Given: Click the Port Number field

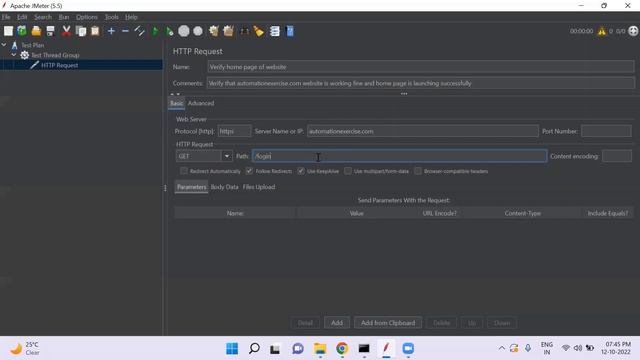Looking at the screenshot, I should tap(606, 131).
